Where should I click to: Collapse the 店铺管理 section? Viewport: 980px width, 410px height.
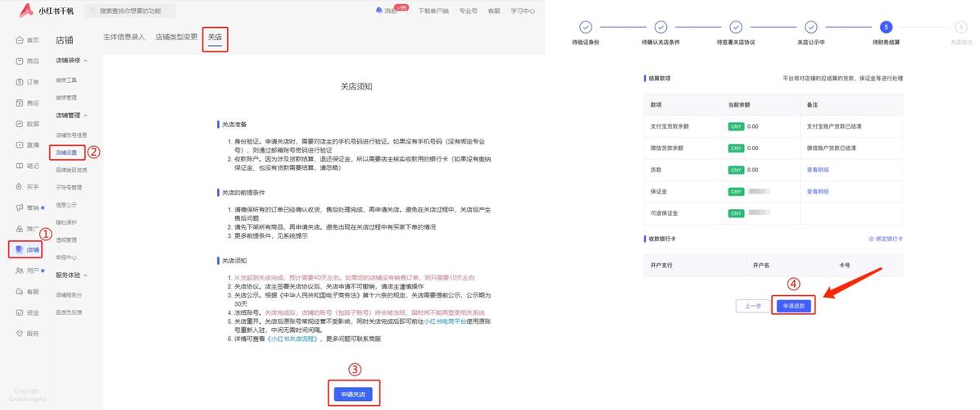[x=85, y=116]
